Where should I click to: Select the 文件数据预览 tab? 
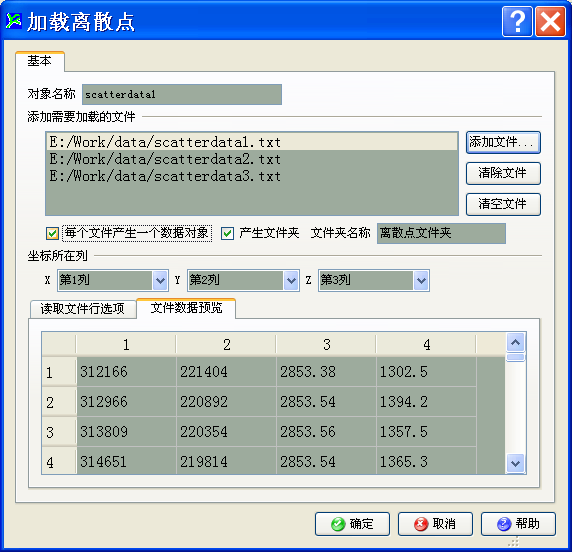coord(186,308)
